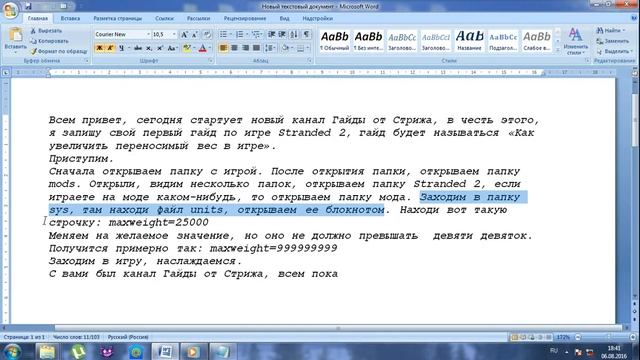Click the Paste (Вставить) clipboard icon

click(16, 36)
